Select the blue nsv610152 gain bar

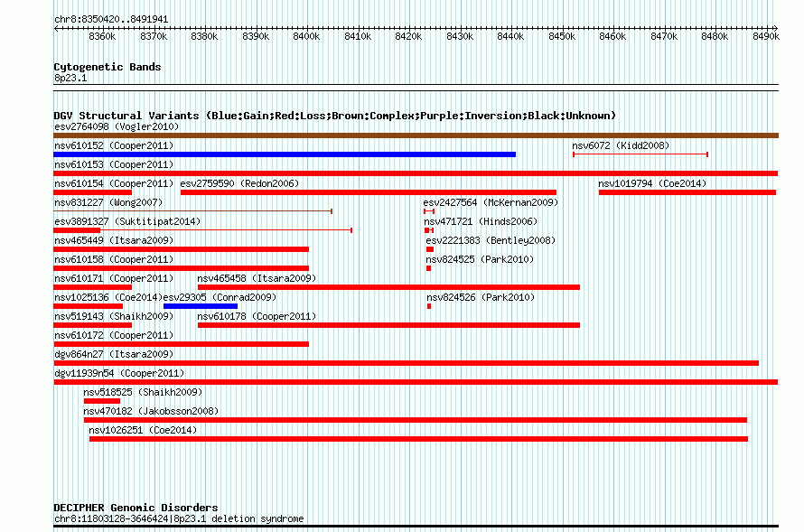[x=285, y=154]
